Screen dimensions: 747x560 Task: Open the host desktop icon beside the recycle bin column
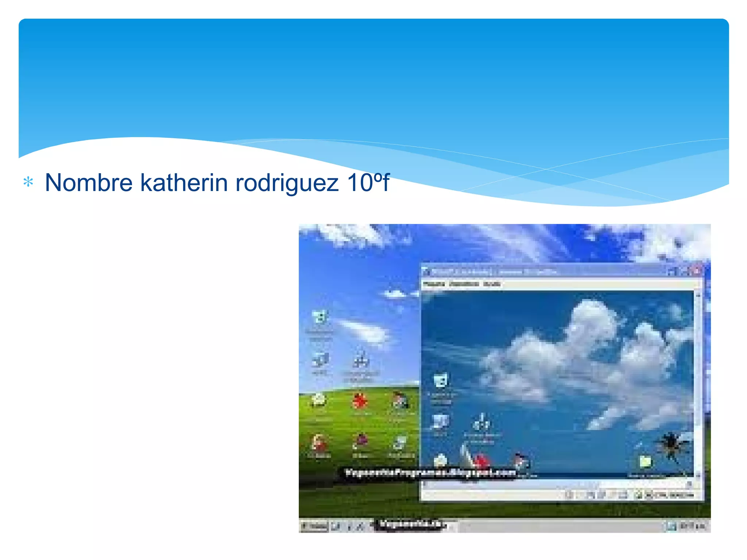click(x=361, y=361)
